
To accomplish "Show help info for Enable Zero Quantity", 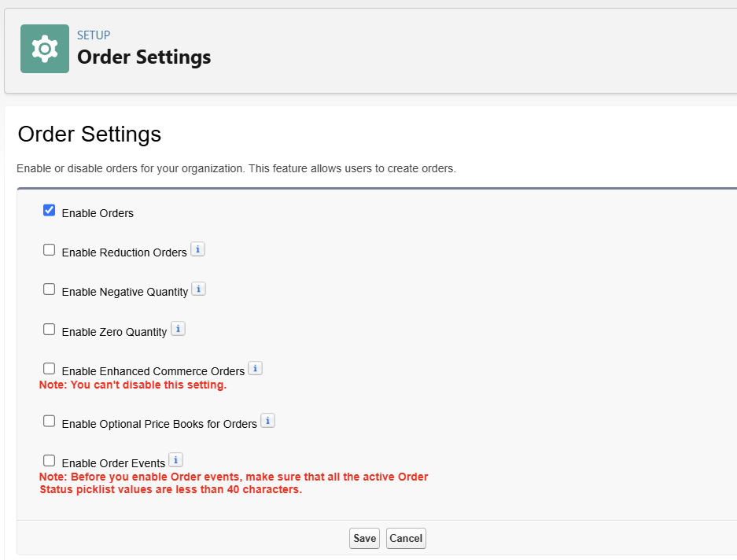I will (x=179, y=329).
